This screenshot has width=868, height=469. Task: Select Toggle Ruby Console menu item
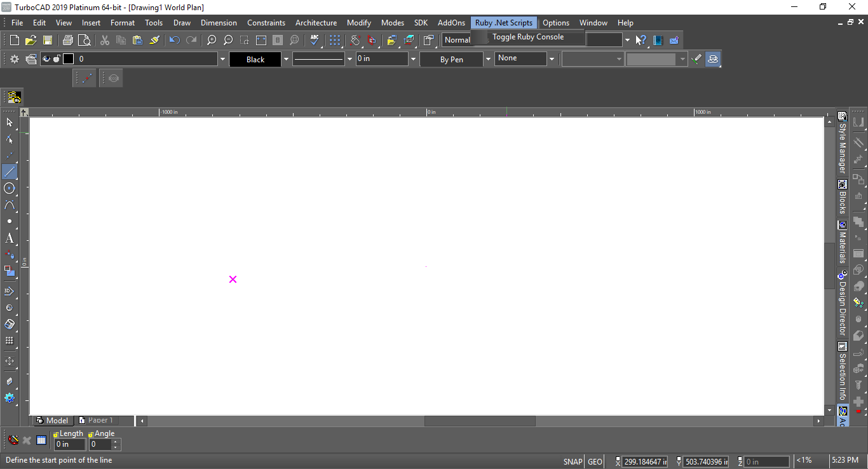click(x=528, y=37)
